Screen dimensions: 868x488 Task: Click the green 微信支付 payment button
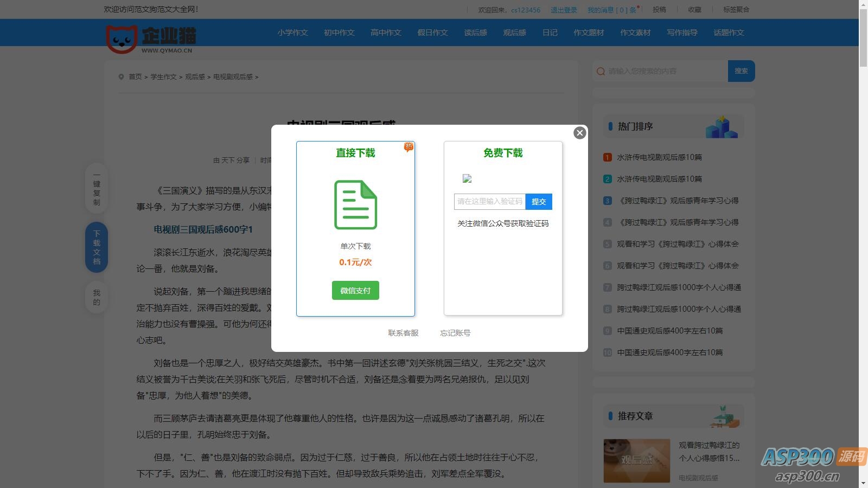[x=355, y=291]
